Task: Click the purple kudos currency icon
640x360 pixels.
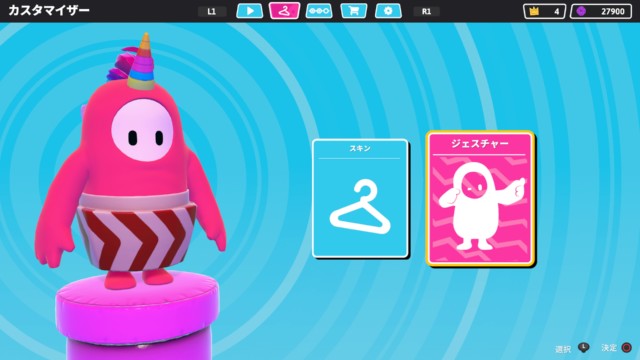Action: tap(581, 11)
